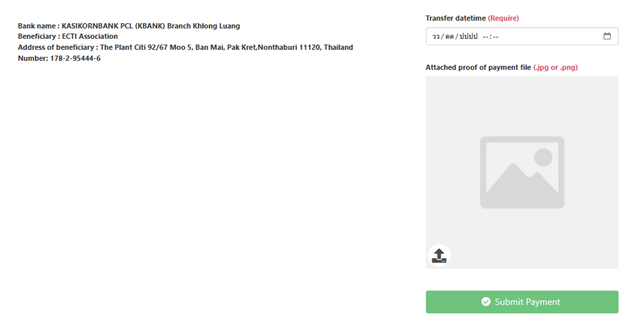644x325 pixels.
Task: Click the Bank name KASIKORNBANK line
Action: pos(129,26)
